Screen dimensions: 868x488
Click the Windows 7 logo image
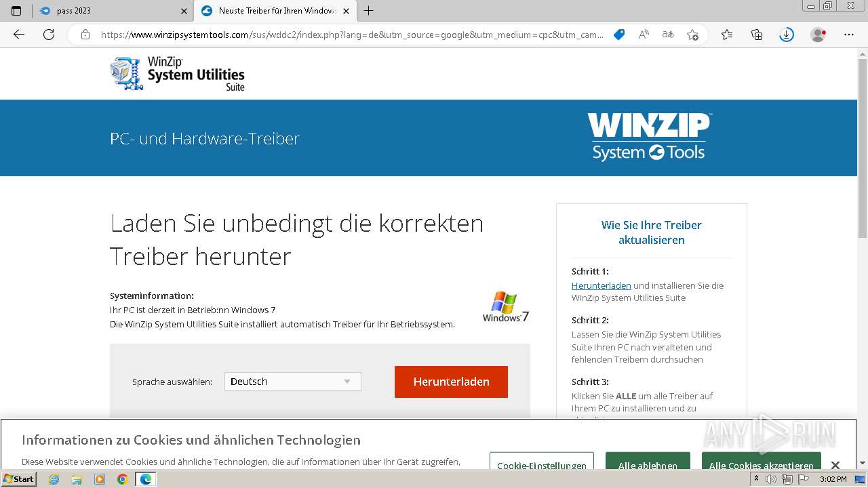505,306
